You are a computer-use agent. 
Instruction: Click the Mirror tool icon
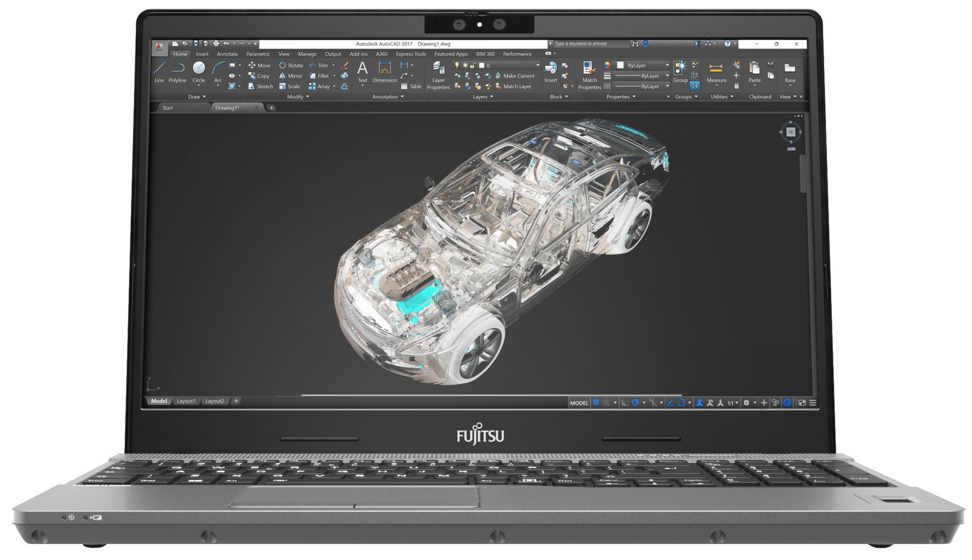pos(282,76)
